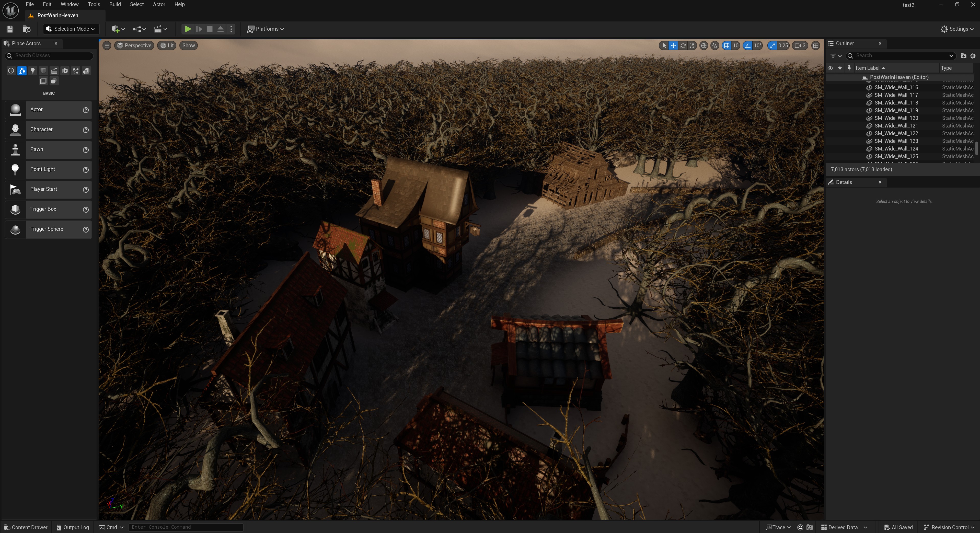Click the world coordinate system globe icon
This screenshot has height=533, width=980.
[x=704, y=46]
